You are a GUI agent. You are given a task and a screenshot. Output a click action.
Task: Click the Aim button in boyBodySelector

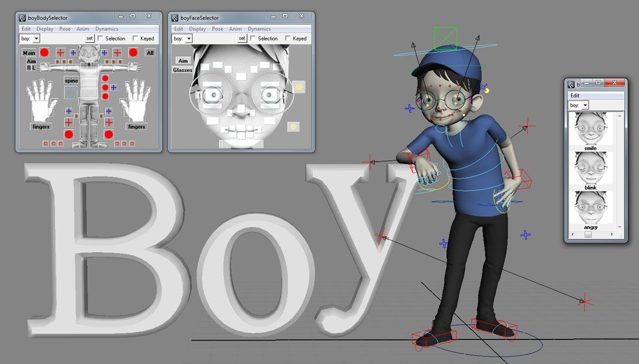pos(32,61)
